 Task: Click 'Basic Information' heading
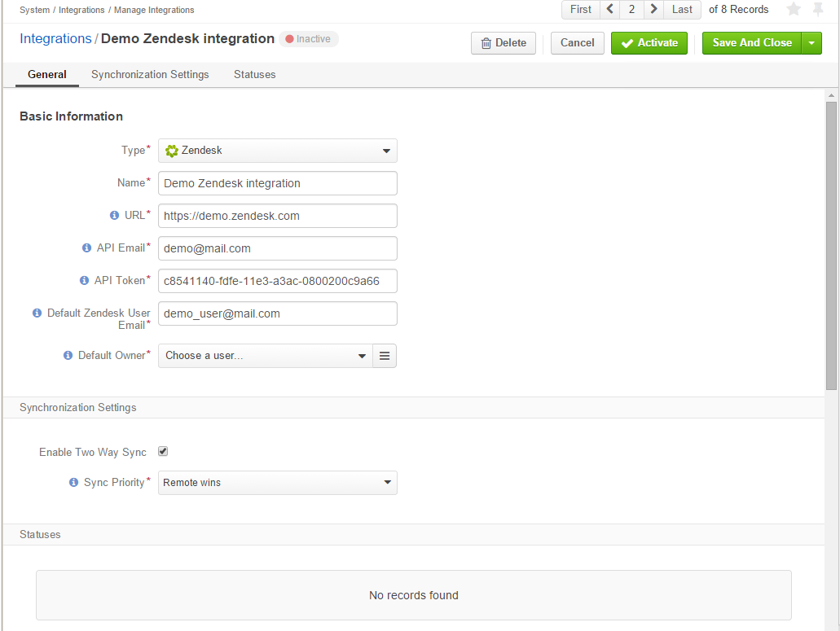[x=71, y=116]
